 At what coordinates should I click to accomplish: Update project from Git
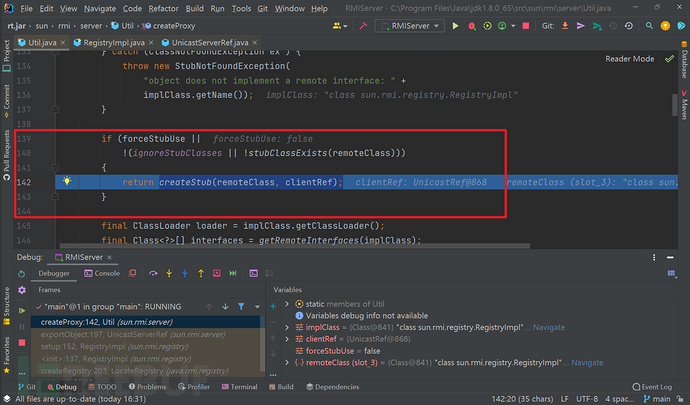[x=565, y=26]
